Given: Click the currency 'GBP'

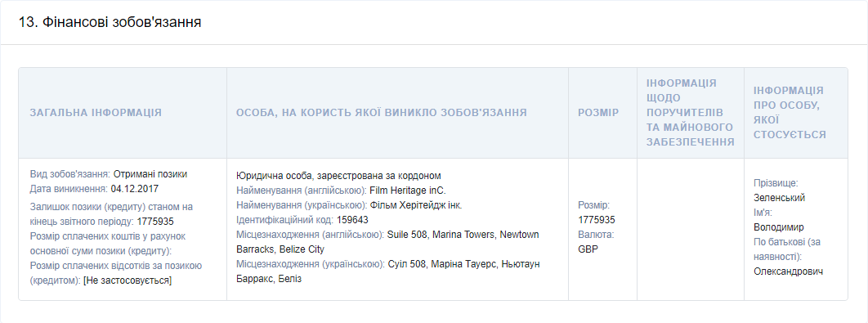Looking at the screenshot, I should click(x=588, y=249).
